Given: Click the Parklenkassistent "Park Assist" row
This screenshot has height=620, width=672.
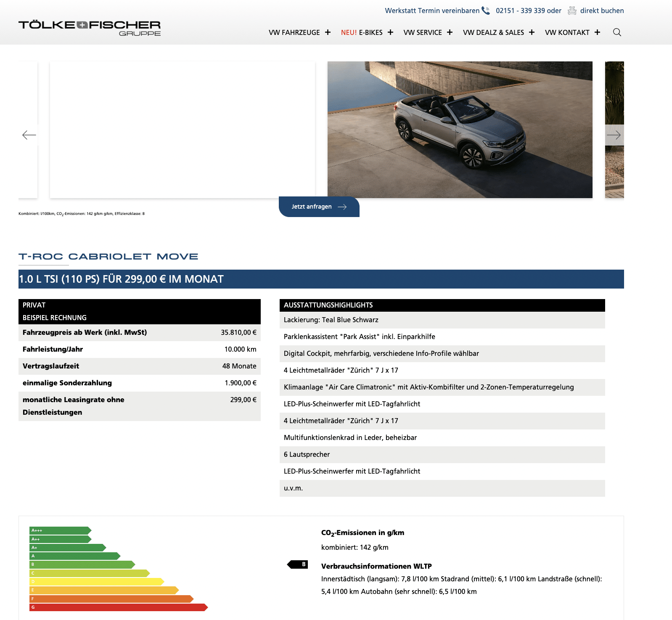Looking at the screenshot, I should (x=442, y=337).
